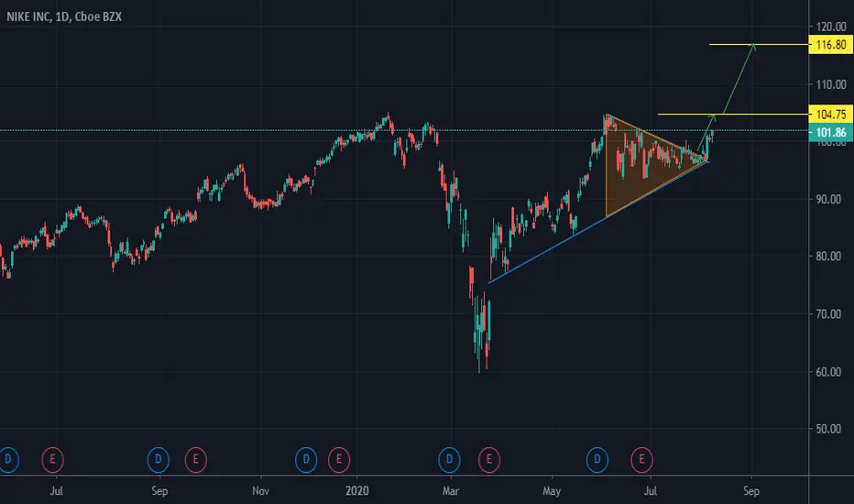Screen dimensions: 854x504
Task: Click the 50.00 price axis value
Action: tap(828, 429)
